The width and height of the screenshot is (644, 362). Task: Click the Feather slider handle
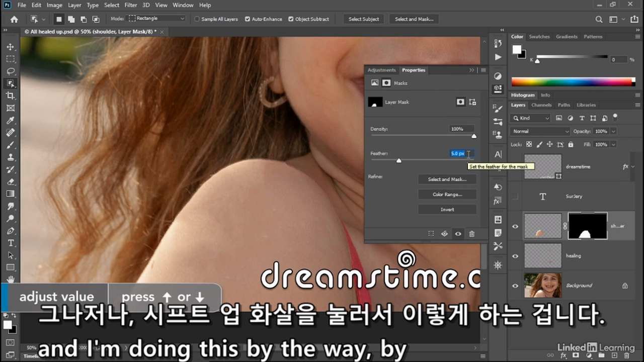(399, 160)
